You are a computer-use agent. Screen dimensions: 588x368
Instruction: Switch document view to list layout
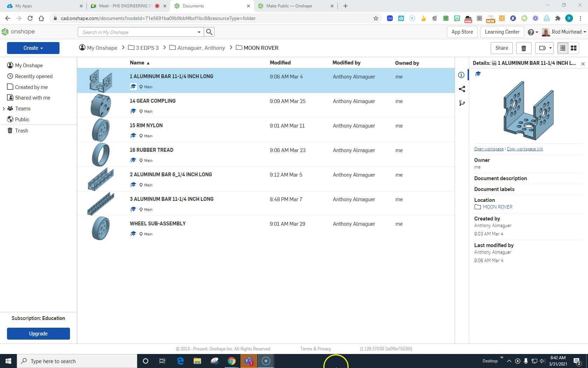[x=563, y=48]
